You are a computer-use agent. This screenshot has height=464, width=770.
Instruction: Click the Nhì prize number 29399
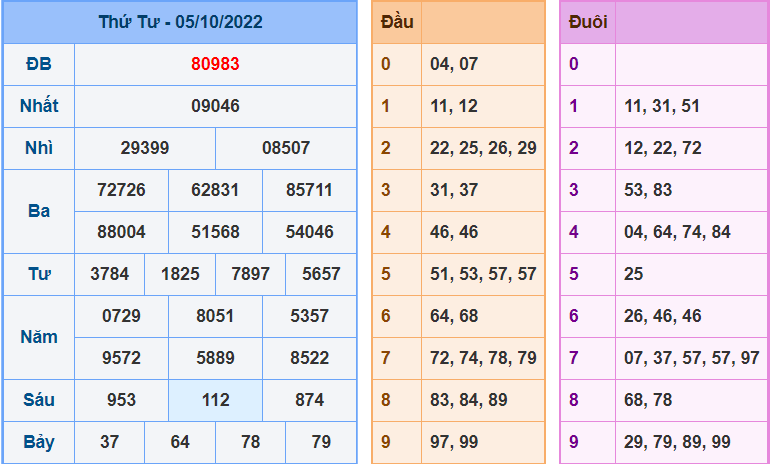(x=145, y=148)
